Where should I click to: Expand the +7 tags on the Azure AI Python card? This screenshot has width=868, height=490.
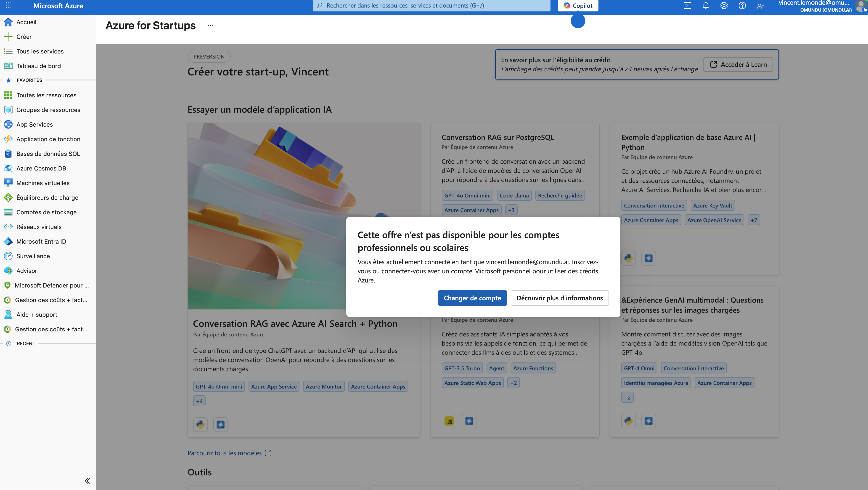tap(754, 220)
